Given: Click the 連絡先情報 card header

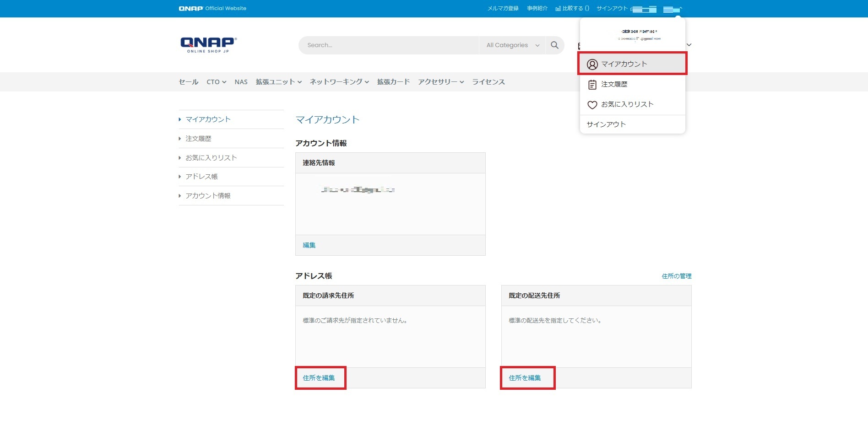Looking at the screenshot, I should [x=391, y=163].
